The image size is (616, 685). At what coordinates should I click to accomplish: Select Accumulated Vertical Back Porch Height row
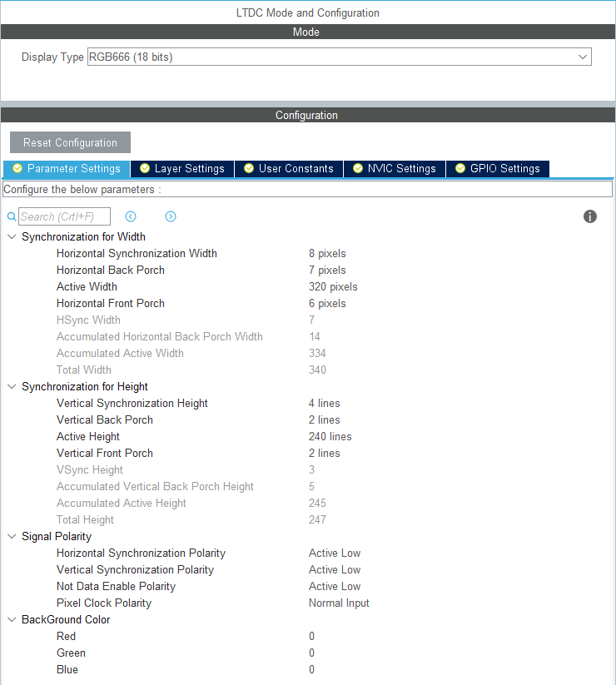pos(155,486)
